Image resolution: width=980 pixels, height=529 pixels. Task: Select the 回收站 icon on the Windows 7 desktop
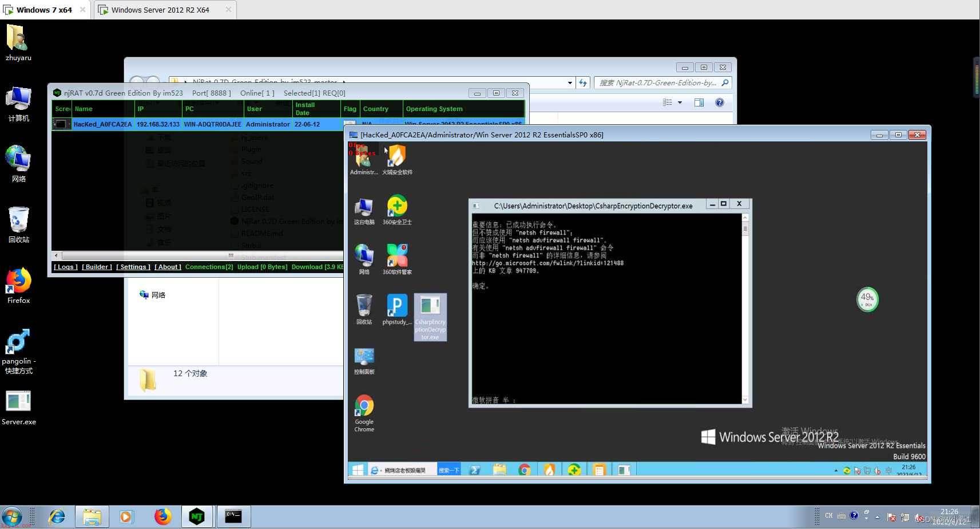18,225
